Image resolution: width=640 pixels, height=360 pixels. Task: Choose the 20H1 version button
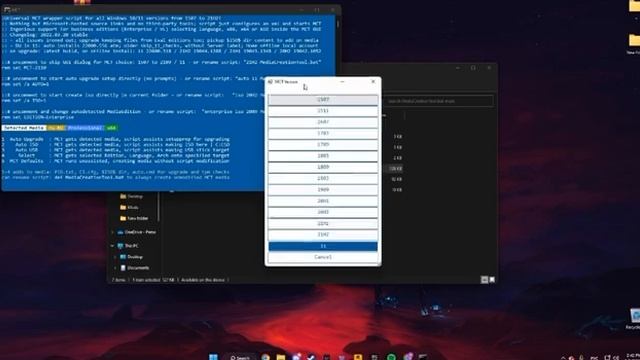323,201
